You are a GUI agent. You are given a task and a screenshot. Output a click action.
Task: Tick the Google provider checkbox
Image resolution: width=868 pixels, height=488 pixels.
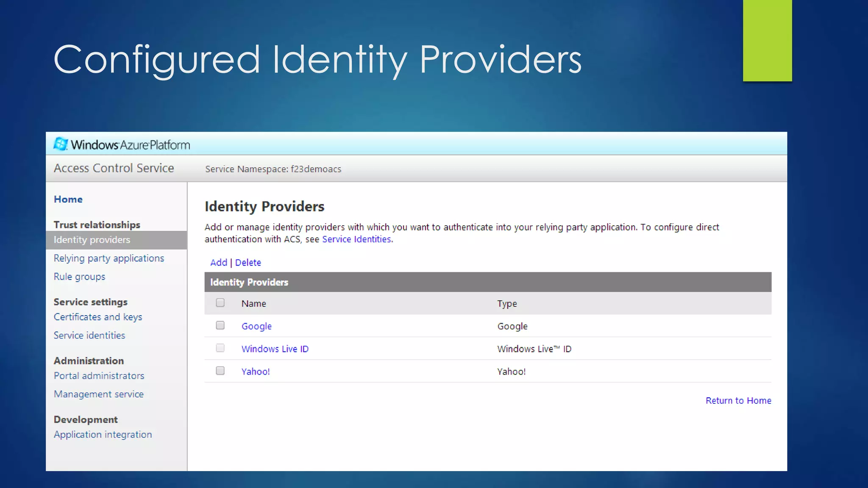point(220,325)
